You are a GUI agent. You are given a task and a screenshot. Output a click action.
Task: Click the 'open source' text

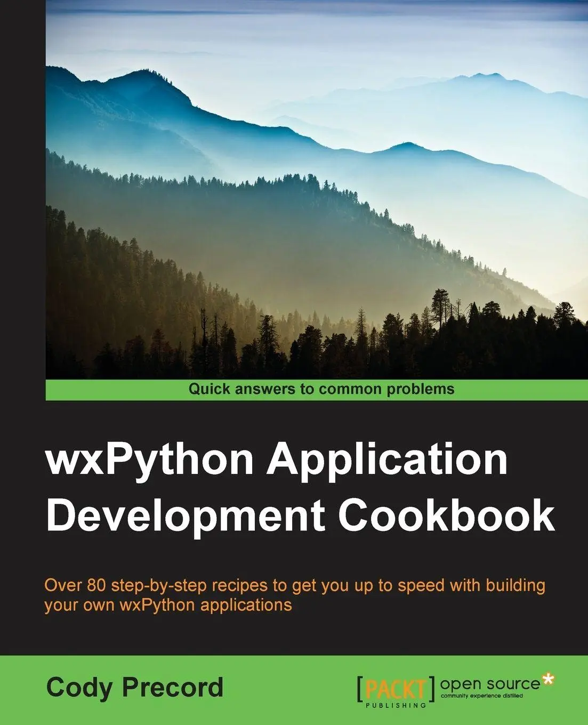[x=490, y=684]
